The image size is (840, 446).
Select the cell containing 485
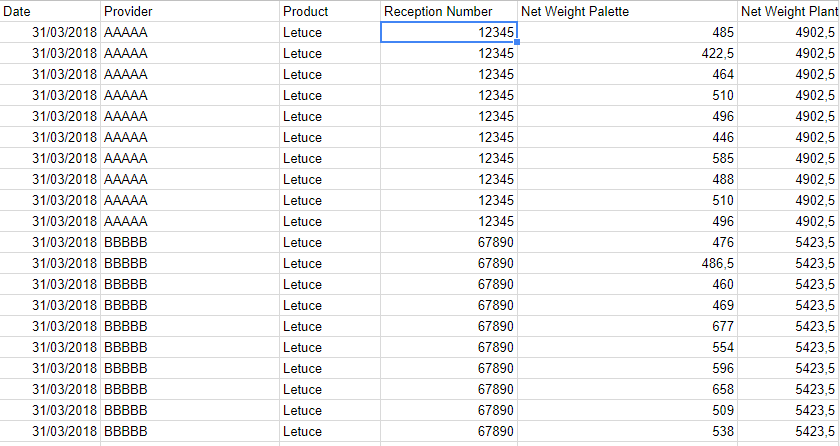627,33
